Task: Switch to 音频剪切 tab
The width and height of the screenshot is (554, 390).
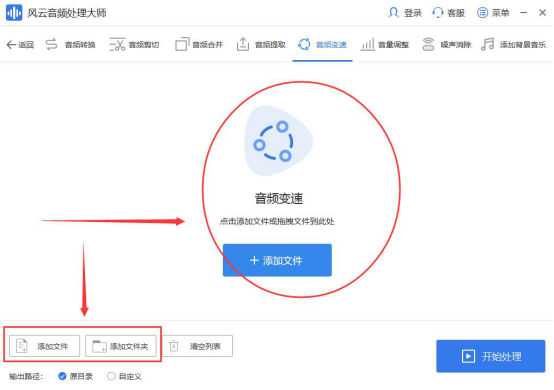Action: tap(143, 45)
